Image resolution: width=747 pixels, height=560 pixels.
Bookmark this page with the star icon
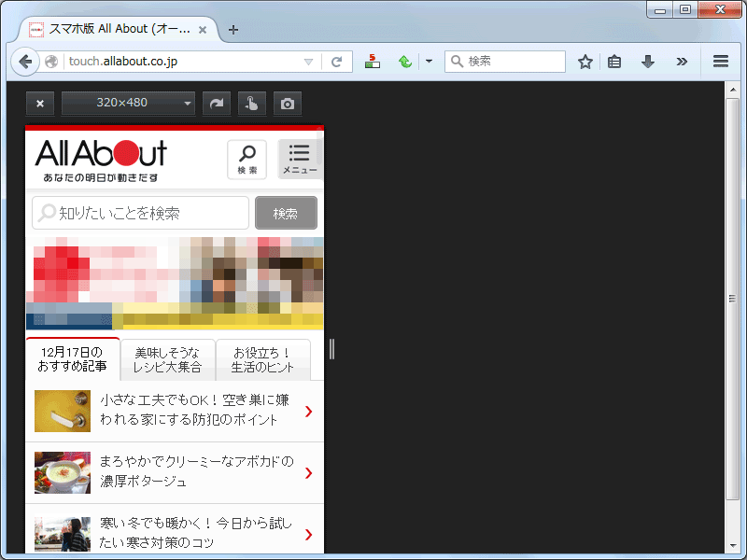[x=585, y=62]
